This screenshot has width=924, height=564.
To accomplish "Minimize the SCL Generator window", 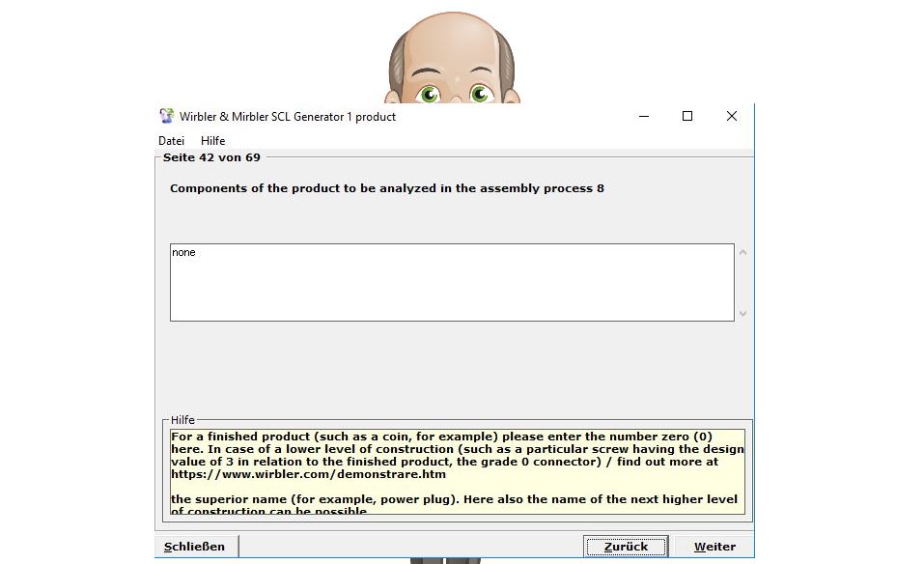I will [643, 116].
